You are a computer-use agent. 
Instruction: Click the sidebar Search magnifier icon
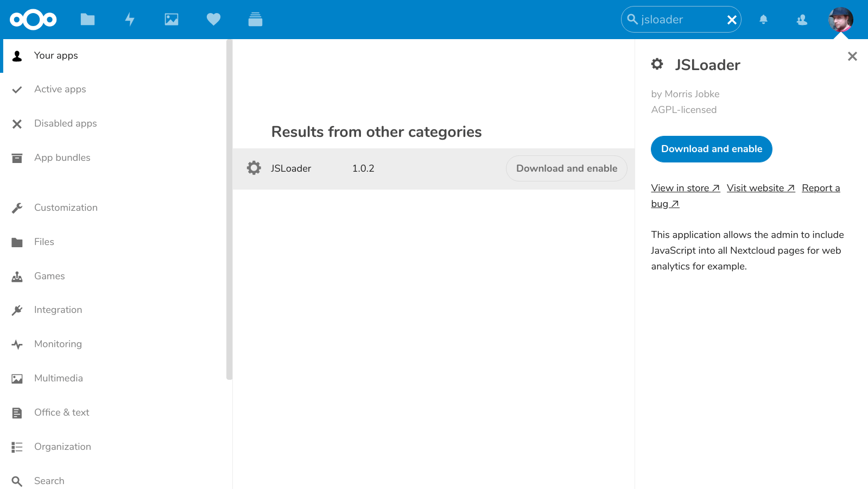[x=17, y=481]
